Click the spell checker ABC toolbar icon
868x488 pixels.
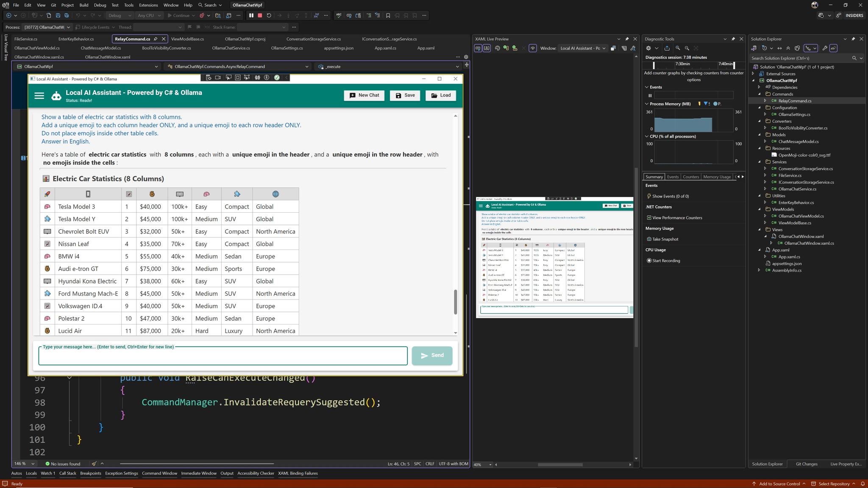339,16
